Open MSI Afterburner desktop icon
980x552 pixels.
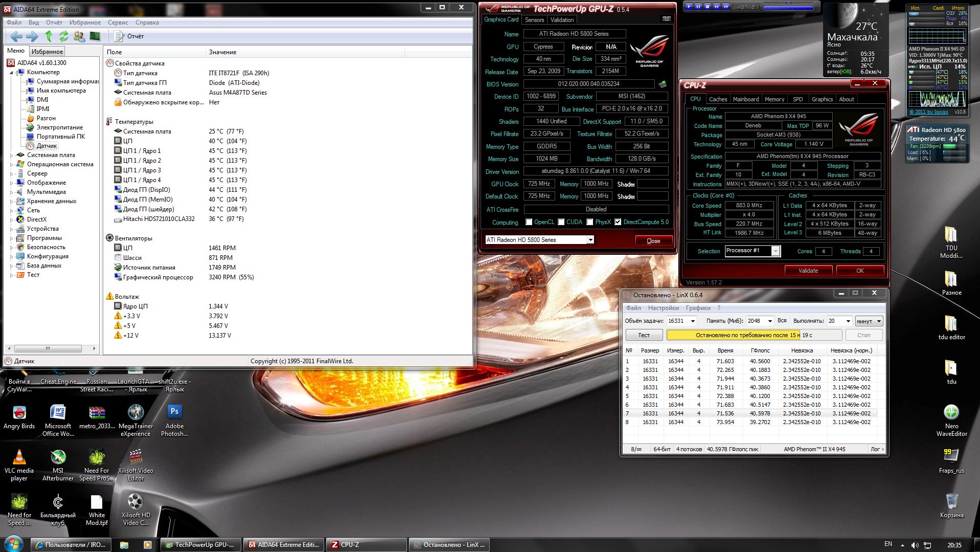coord(58,457)
